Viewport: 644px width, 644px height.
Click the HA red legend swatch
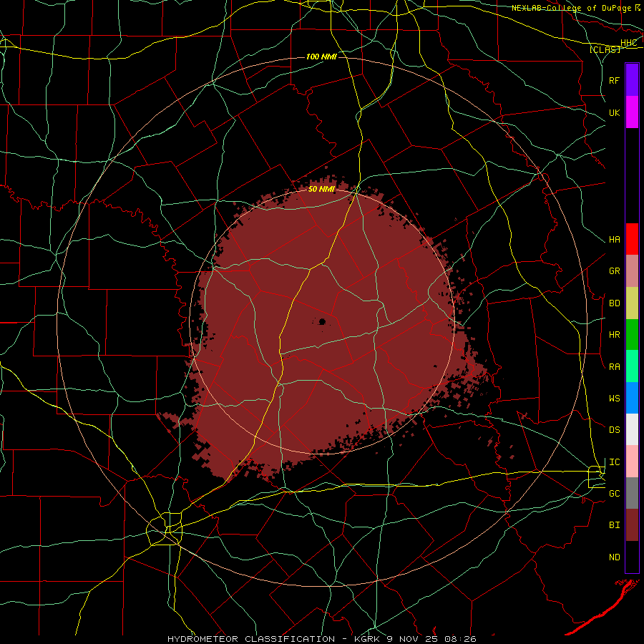pyautogui.click(x=632, y=239)
